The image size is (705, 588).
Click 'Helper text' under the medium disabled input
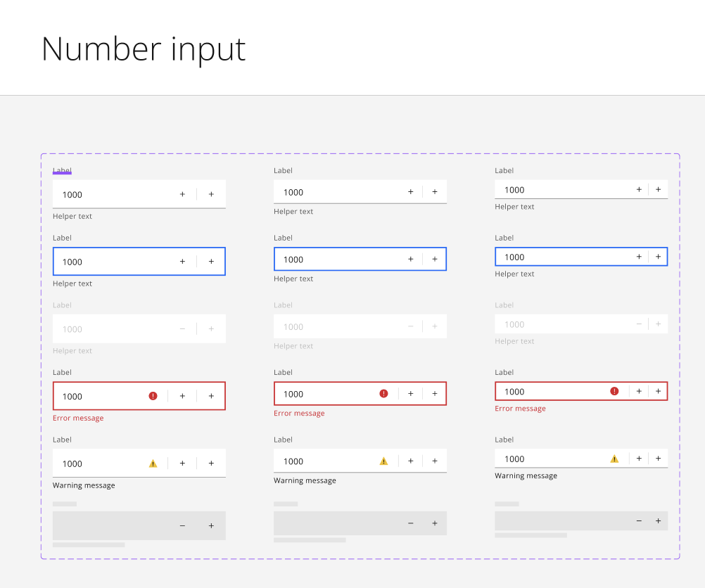pyautogui.click(x=293, y=346)
